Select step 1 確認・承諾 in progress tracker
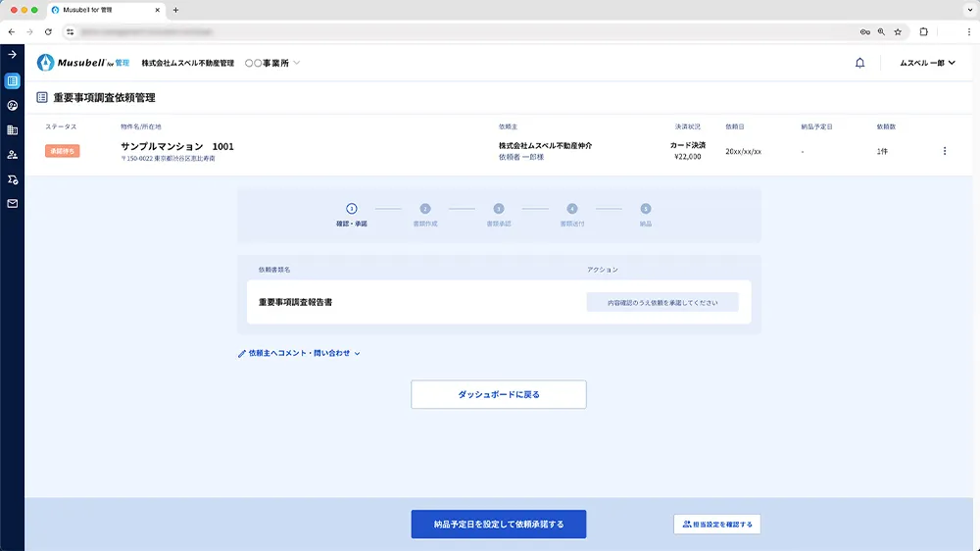 coord(352,209)
